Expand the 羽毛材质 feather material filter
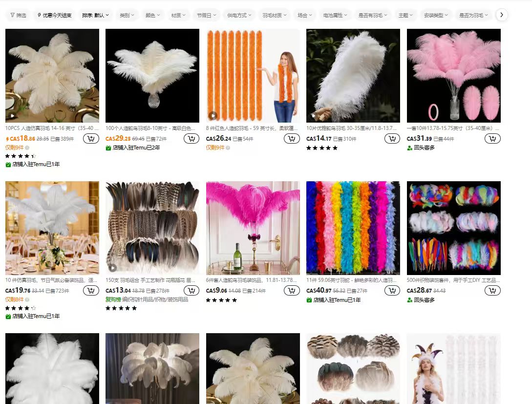 click(x=275, y=15)
